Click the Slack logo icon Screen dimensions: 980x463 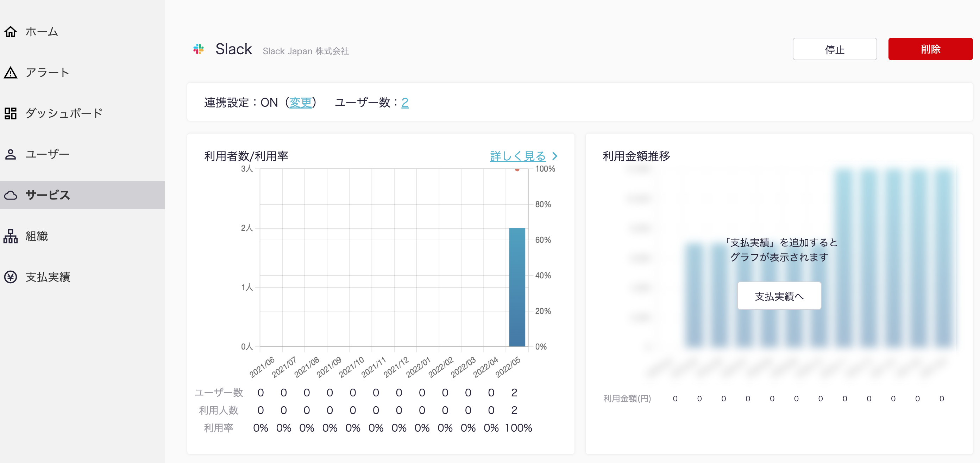pyautogui.click(x=199, y=49)
